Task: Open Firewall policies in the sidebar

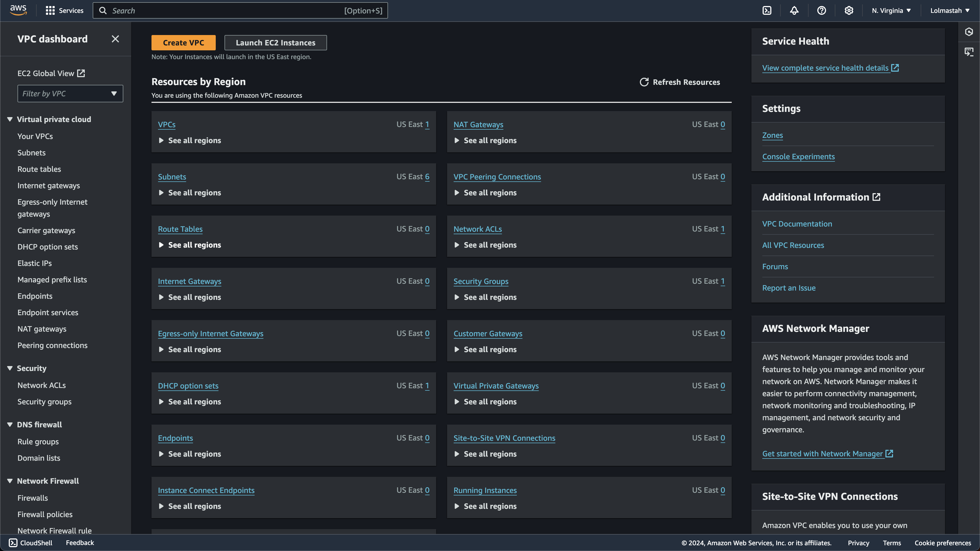Action: (45, 514)
